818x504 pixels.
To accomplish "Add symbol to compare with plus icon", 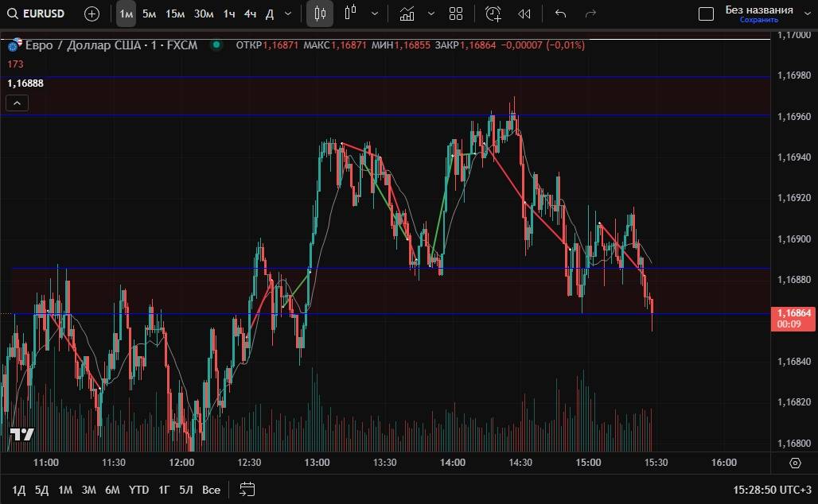I will 92,14.
